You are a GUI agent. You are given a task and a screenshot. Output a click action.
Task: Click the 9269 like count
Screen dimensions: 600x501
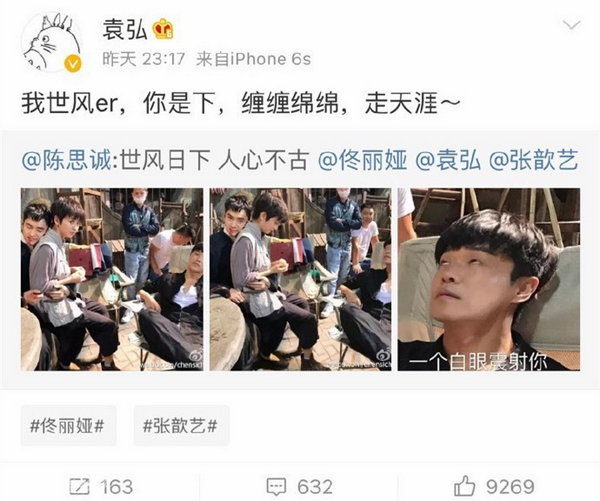510,487
